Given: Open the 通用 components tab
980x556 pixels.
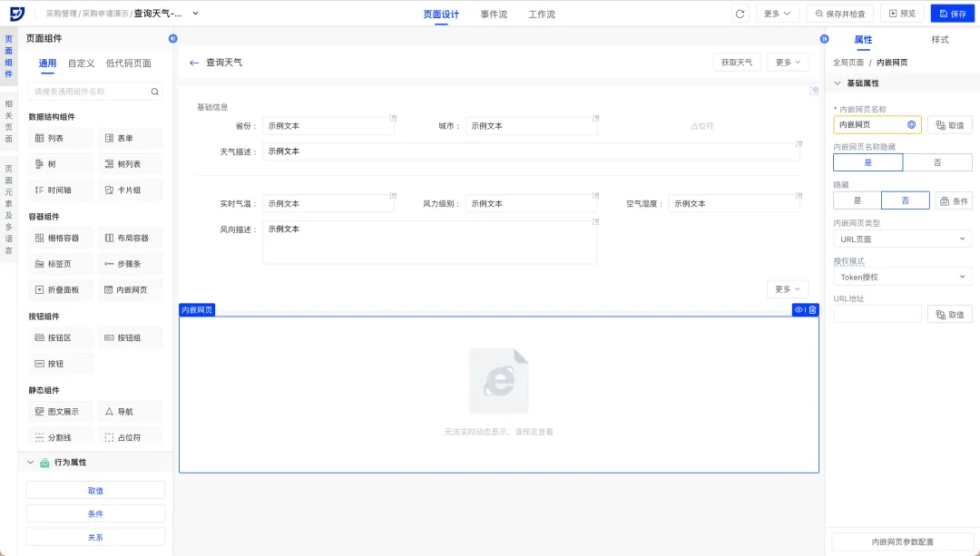Looking at the screenshot, I should (x=47, y=63).
